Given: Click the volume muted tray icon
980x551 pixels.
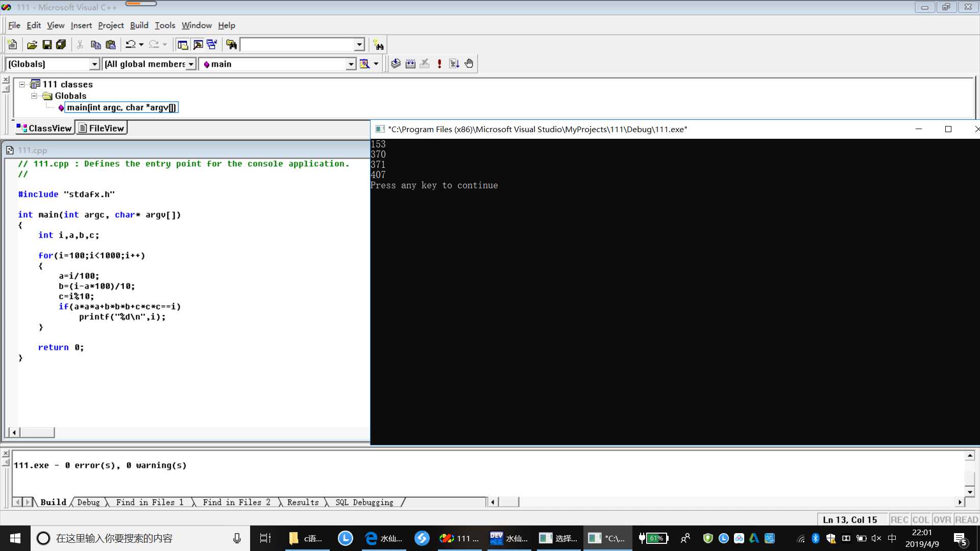Looking at the screenshot, I should (876, 538).
